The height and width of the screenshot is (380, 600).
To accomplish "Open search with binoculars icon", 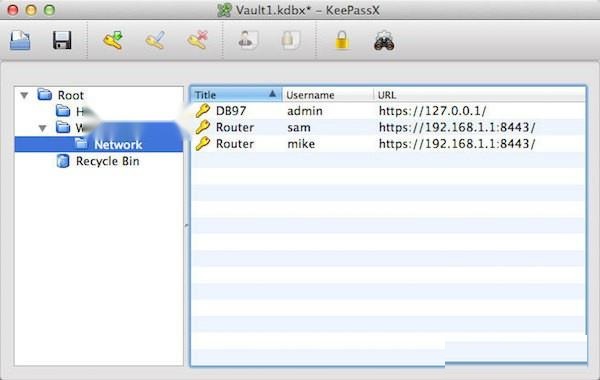I will pyautogui.click(x=384, y=41).
